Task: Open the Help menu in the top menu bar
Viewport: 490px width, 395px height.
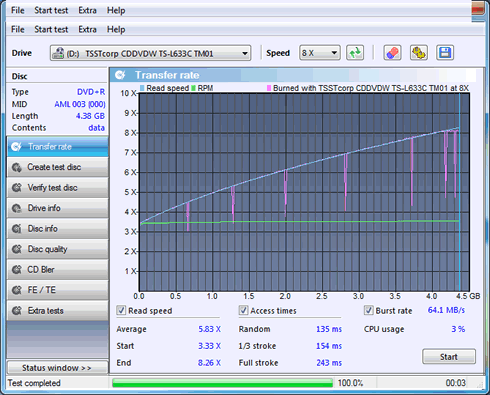Action: coord(116,10)
